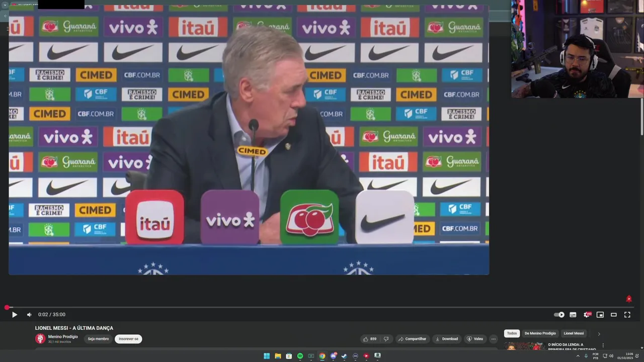The width and height of the screenshot is (644, 362).
Task: Click the video title LIONEL MESSI - A ÚLTIMA DANÇA
Action: click(x=74, y=328)
